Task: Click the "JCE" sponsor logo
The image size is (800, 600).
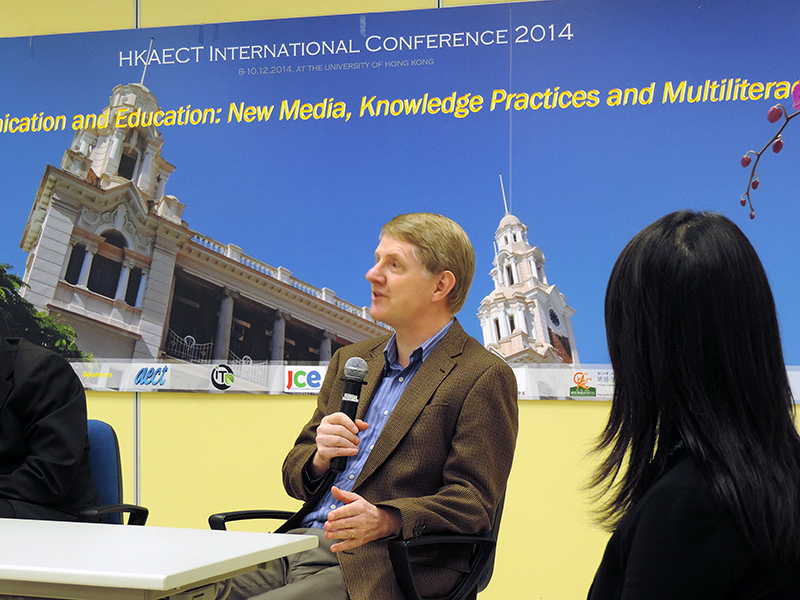Action: tap(304, 380)
